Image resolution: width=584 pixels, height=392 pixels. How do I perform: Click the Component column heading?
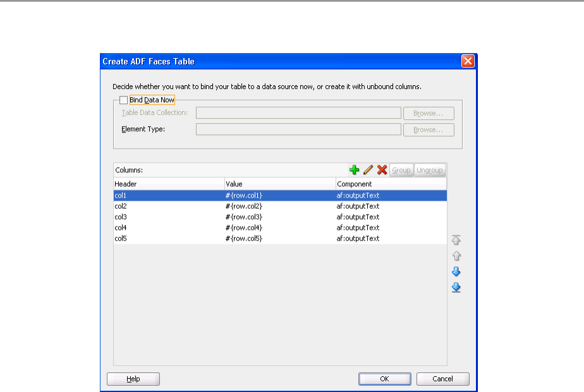pos(391,184)
